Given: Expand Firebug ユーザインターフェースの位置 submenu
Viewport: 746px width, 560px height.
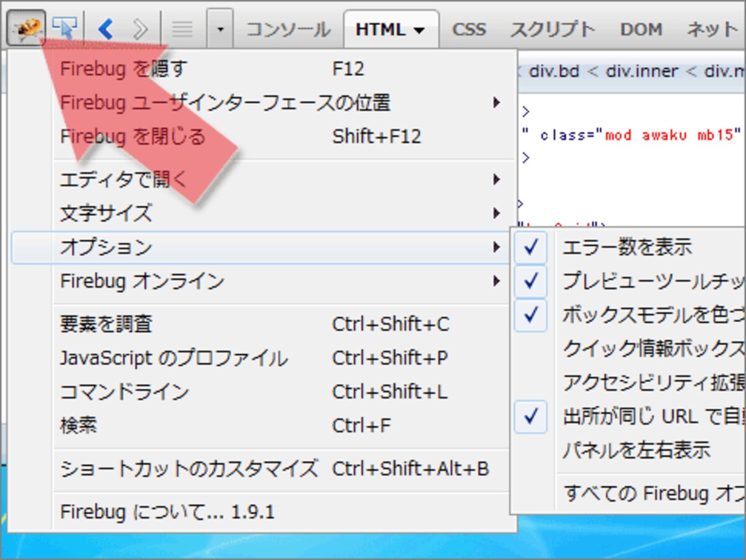Looking at the screenshot, I should coord(264,103).
